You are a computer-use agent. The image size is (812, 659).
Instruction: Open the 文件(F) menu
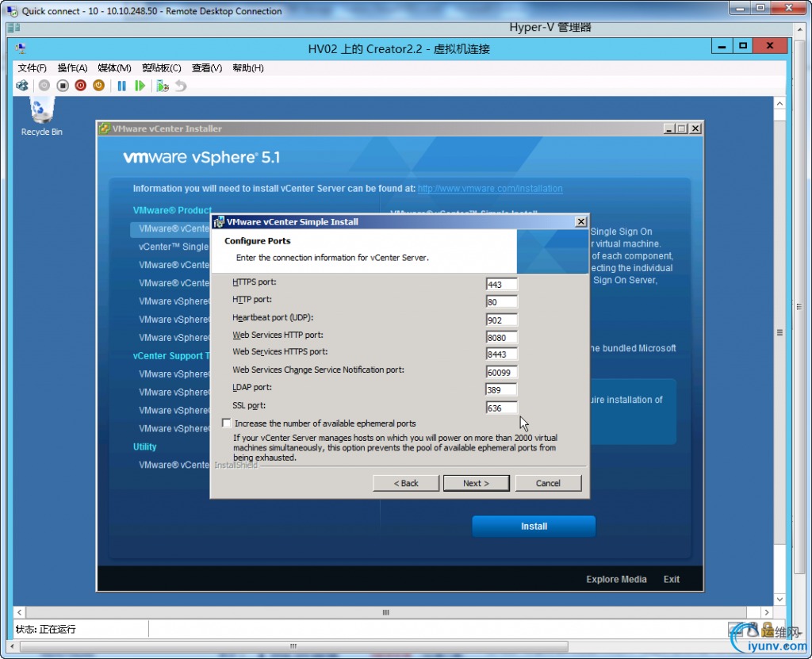point(32,68)
